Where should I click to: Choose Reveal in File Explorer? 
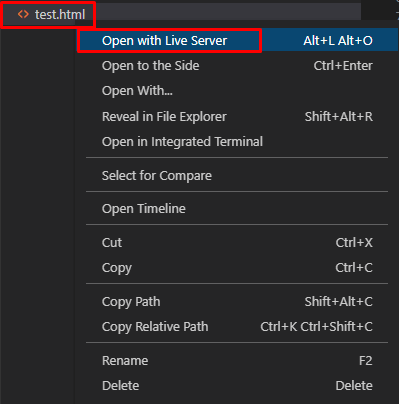click(237, 117)
